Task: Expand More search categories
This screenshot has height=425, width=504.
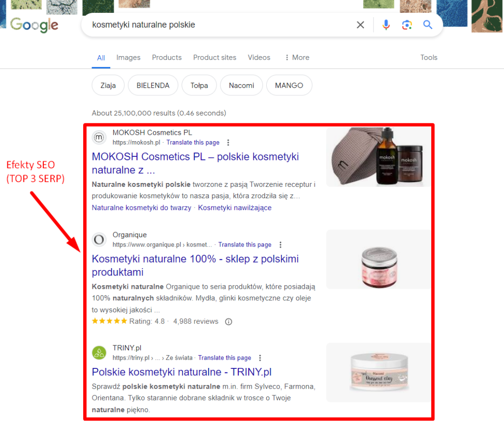Action: point(296,58)
